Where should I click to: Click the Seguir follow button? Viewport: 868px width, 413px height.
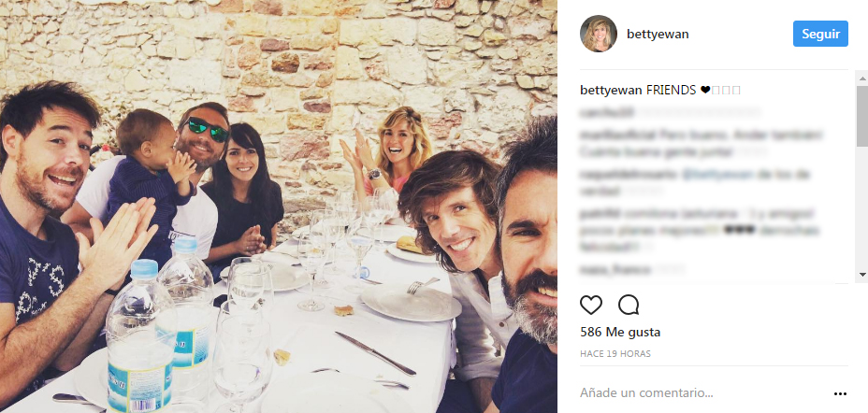click(820, 34)
